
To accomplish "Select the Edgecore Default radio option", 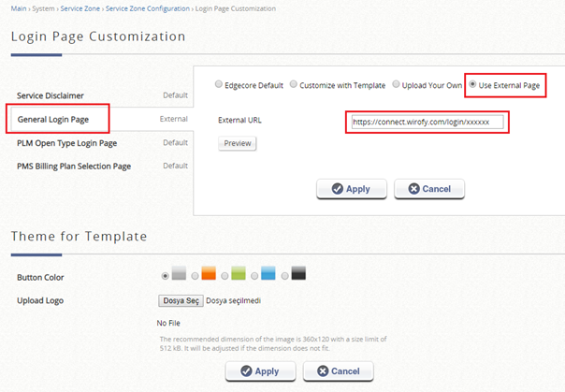I will pyautogui.click(x=219, y=85).
